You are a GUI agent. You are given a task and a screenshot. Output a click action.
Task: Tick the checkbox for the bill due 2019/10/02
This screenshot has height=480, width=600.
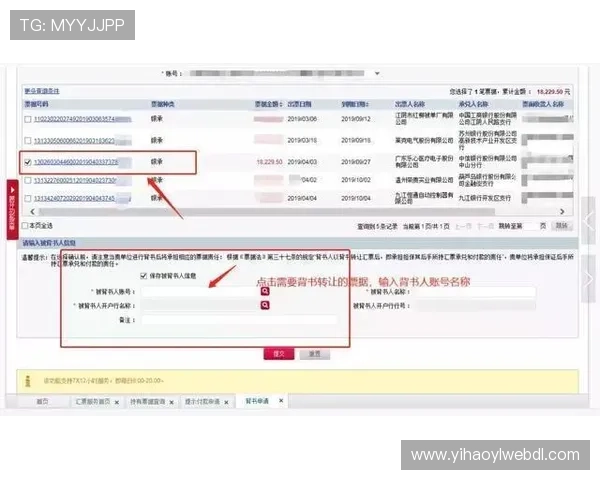(28, 180)
